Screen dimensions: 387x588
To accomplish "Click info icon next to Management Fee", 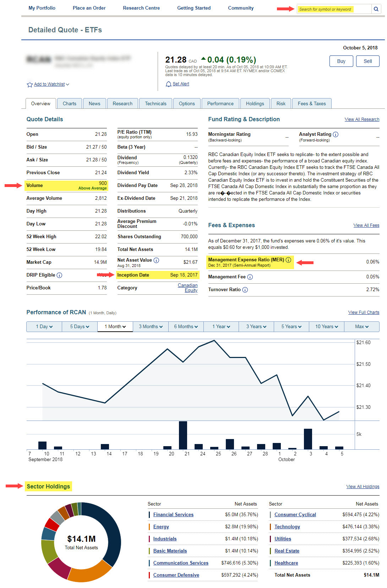I will coord(250,277).
